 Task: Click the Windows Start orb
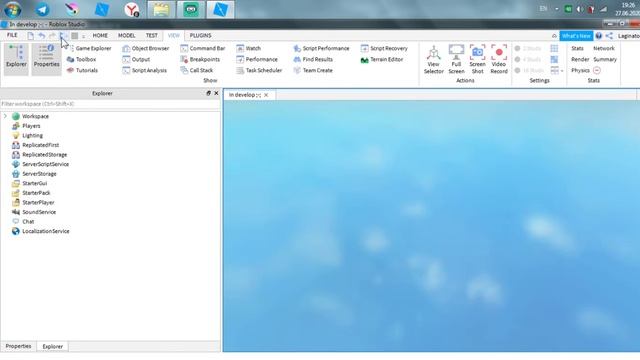[13, 9]
